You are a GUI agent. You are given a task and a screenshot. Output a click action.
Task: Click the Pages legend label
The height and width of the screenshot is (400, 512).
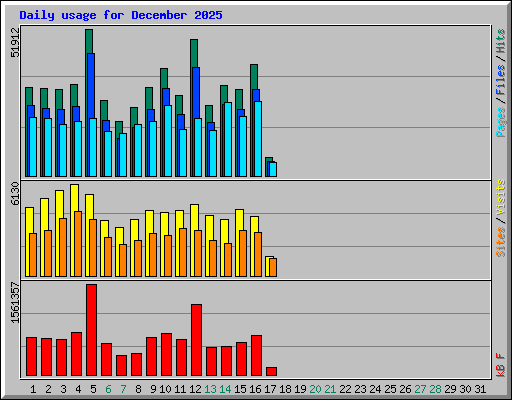pyautogui.click(x=500, y=122)
